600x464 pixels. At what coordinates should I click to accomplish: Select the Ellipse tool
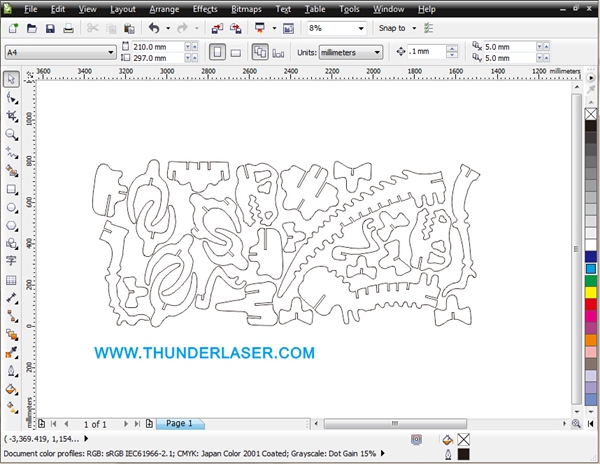pos(11,207)
